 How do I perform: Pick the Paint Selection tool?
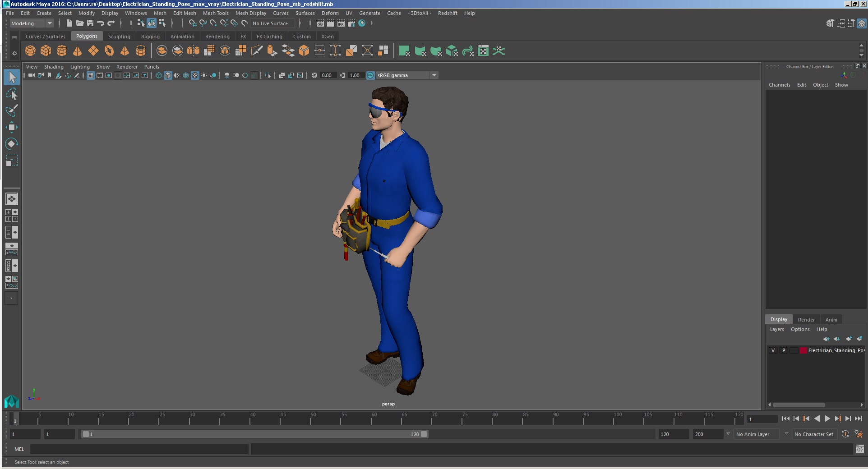[x=12, y=110]
